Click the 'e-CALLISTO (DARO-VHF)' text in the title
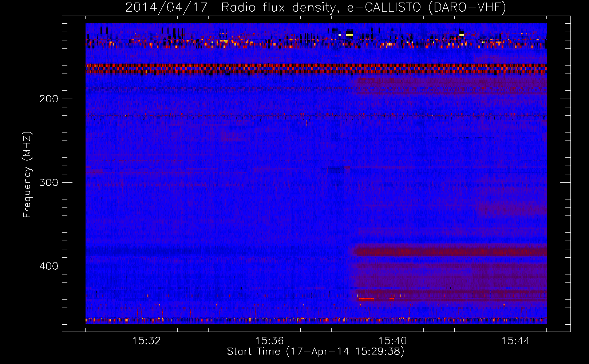Screen dimensions: 589x364 427,7
